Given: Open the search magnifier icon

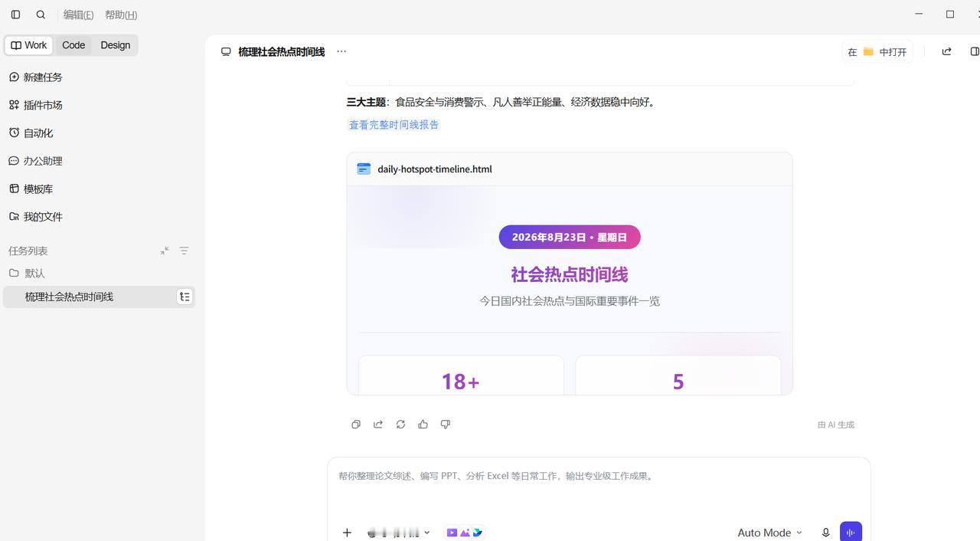Looking at the screenshot, I should pyautogui.click(x=41, y=15).
